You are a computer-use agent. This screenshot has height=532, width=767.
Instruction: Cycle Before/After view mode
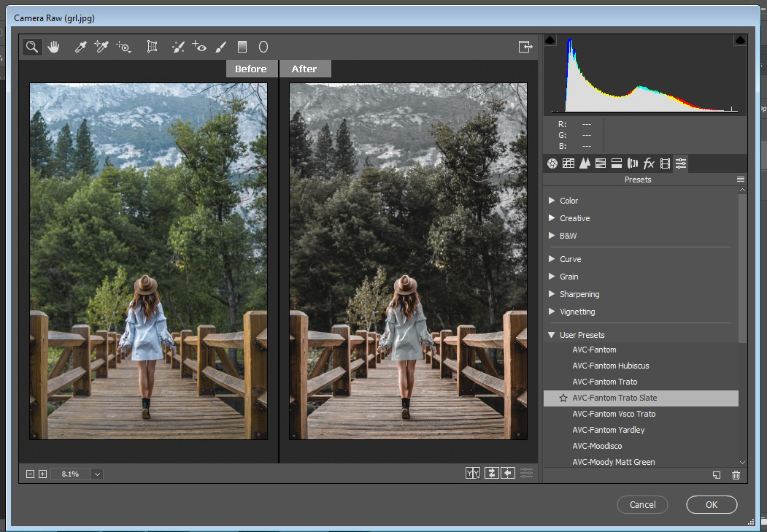(x=472, y=473)
